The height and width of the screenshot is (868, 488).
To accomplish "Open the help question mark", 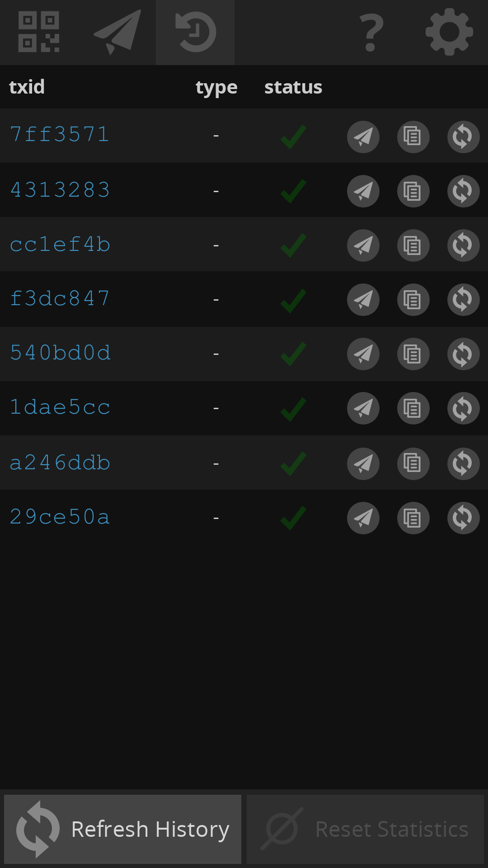I will coord(371,32).
